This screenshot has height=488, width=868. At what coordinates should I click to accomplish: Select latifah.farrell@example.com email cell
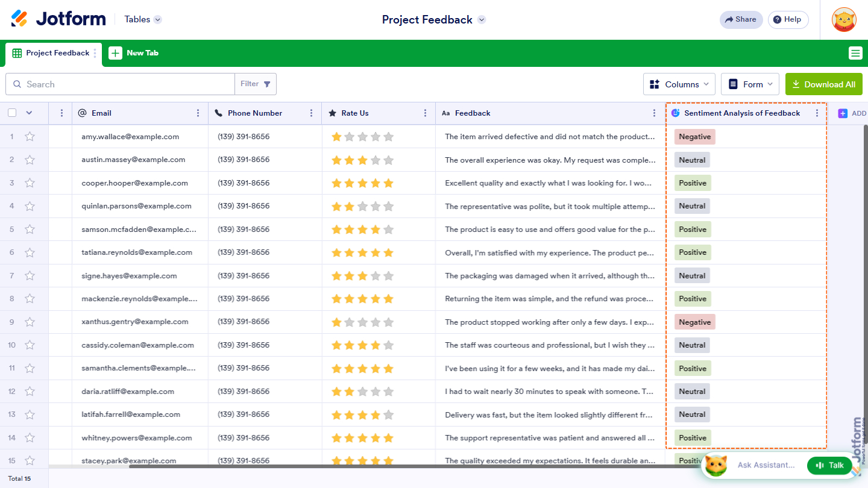pyautogui.click(x=140, y=414)
